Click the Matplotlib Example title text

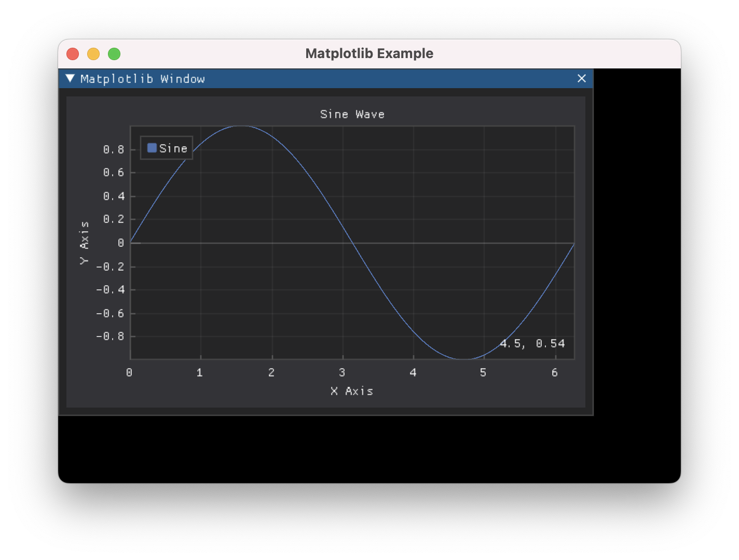point(369,53)
